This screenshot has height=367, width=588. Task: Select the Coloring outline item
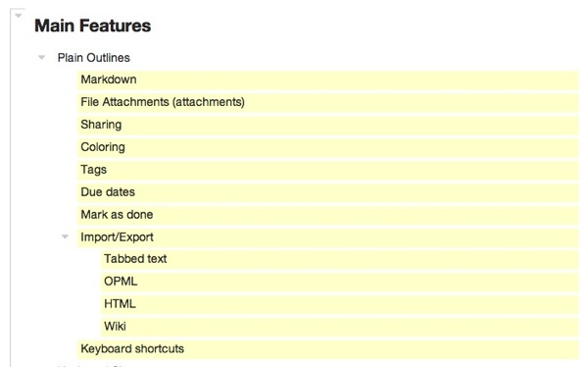click(x=103, y=147)
